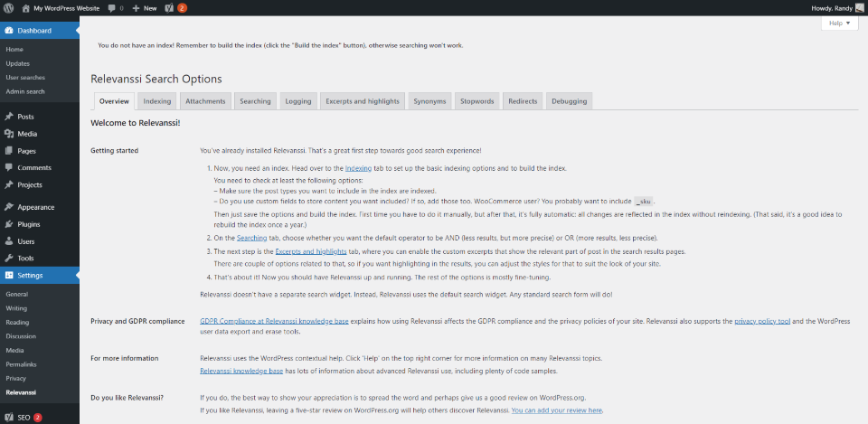868x424 pixels.
Task: Open General settings submenu item
Action: pos(16,295)
